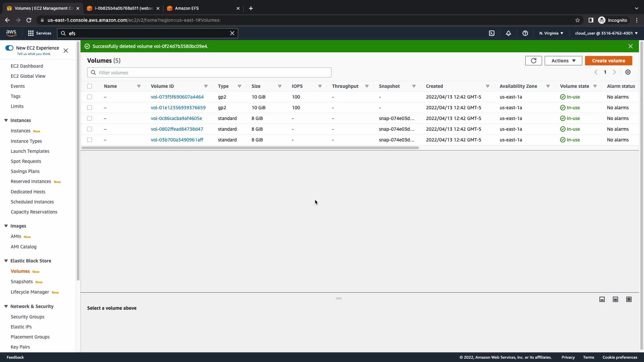Open the N. Virginia region dropdown
Image resolution: width=644 pixels, height=362 pixels.
[x=551, y=33]
